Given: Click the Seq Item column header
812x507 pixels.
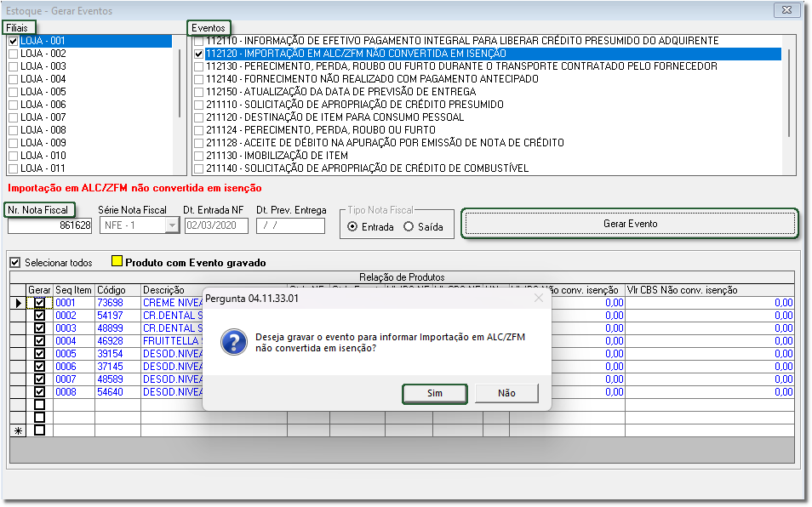Looking at the screenshot, I should [x=73, y=290].
